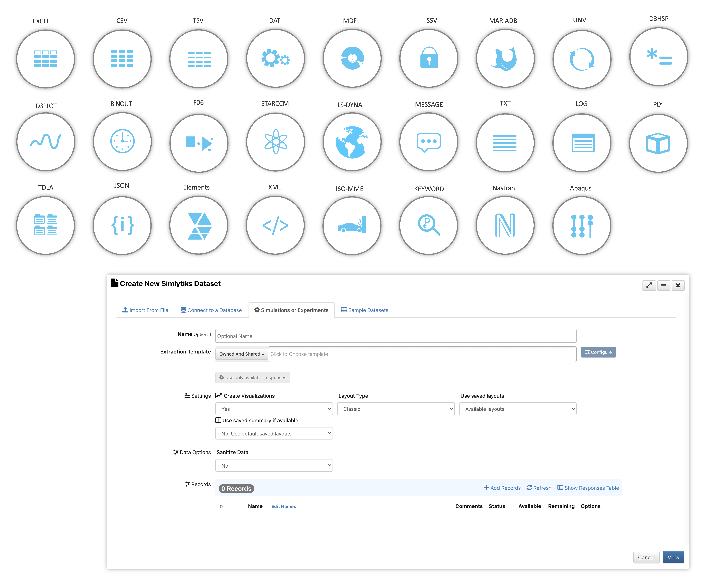Select the MESSAGE speech bubble icon
This screenshot has width=706, height=588.
429,142
